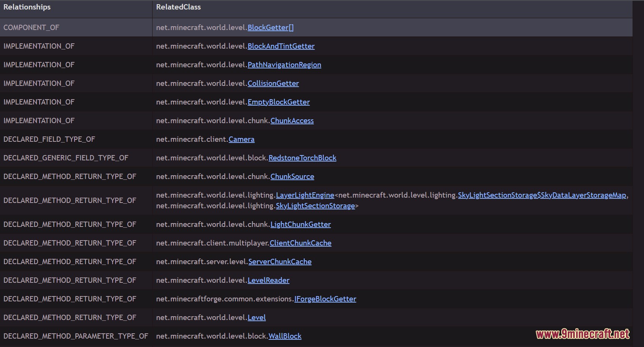The height and width of the screenshot is (347, 644).
Task: Go to the Level class link
Action: click(x=256, y=317)
